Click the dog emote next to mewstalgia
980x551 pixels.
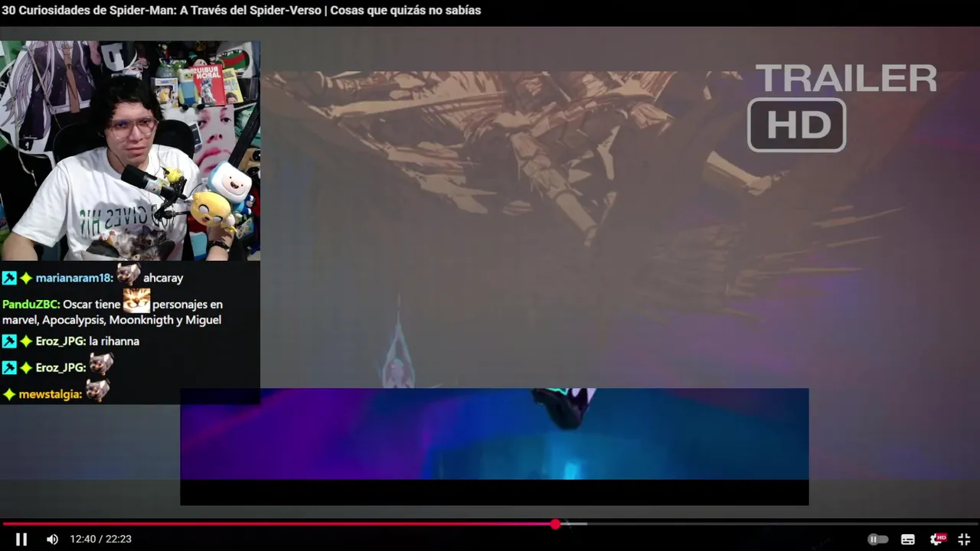(96, 391)
